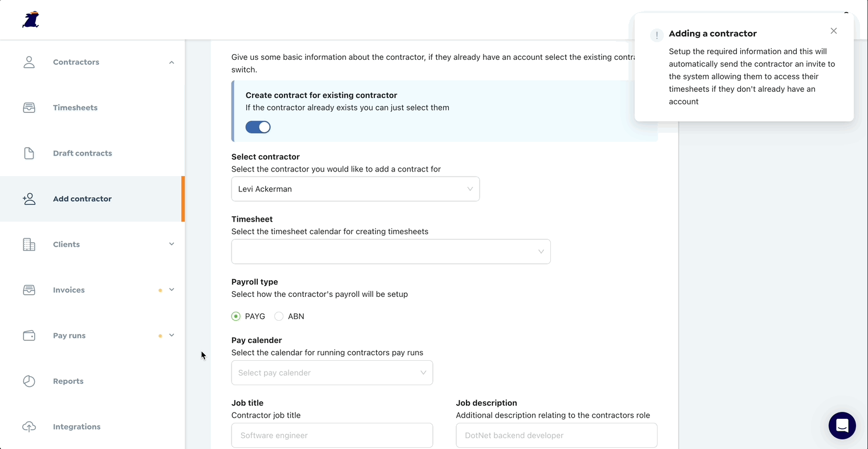Open the Invoices menu item
The height and width of the screenshot is (449, 868).
pos(69,290)
